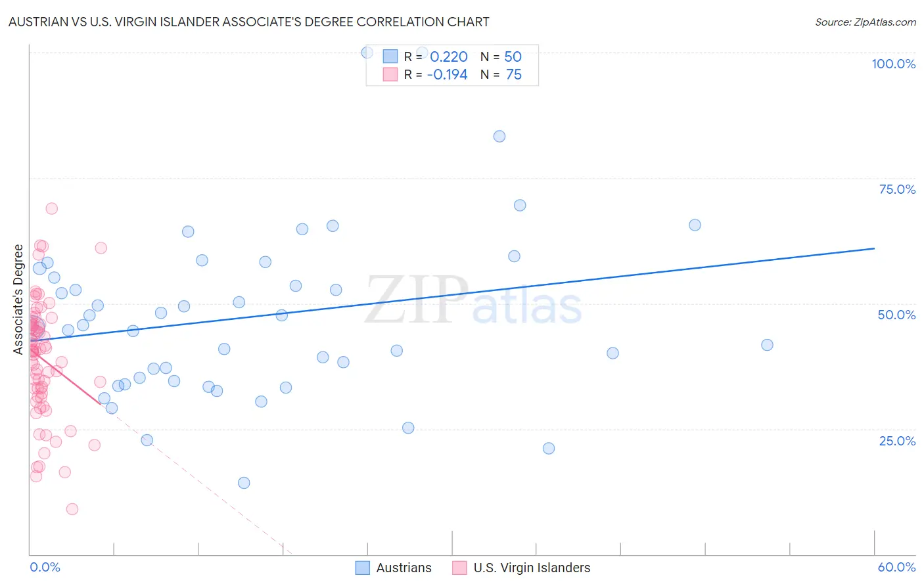This screenshot has height=586, width=924.
Task: Click the 100.0% y-axis label
Action: point(893,64)
